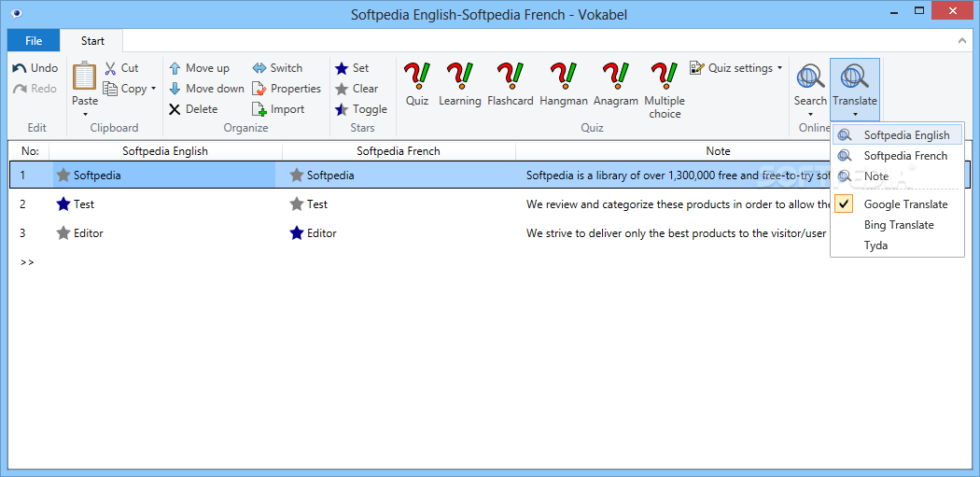The height and width of the screenshot is (477, 980).
Task: Delete the selected row
Action: [x=193, y=109]
